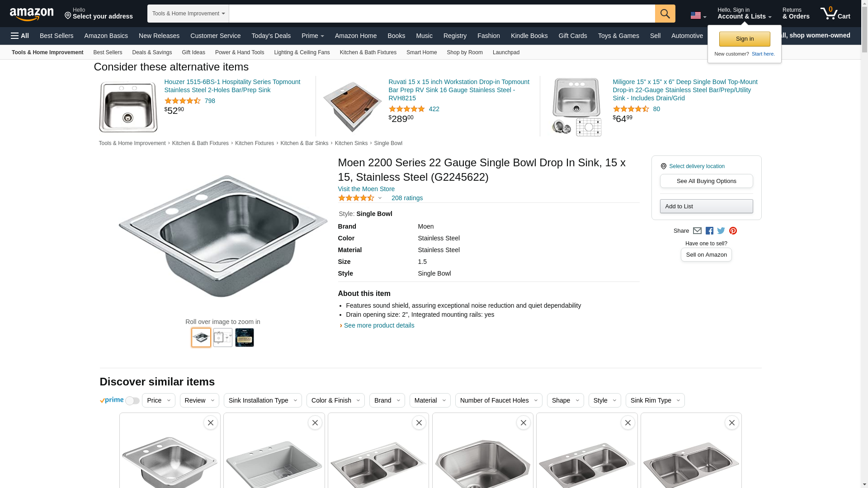This screenshot has width=868, height=488.
Task: Share product via Pinterest icon
Action: 733,231
